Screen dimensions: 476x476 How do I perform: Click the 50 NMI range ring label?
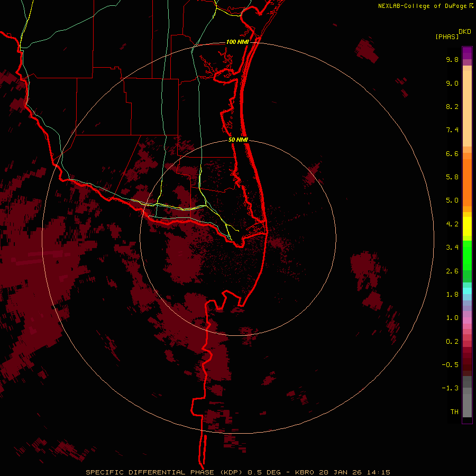click(238, 140)
